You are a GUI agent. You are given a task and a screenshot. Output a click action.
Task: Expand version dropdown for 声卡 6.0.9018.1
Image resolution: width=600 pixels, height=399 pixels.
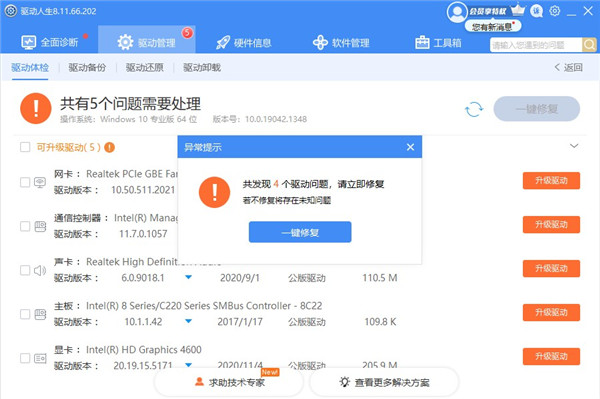click(x=188, y=277)
